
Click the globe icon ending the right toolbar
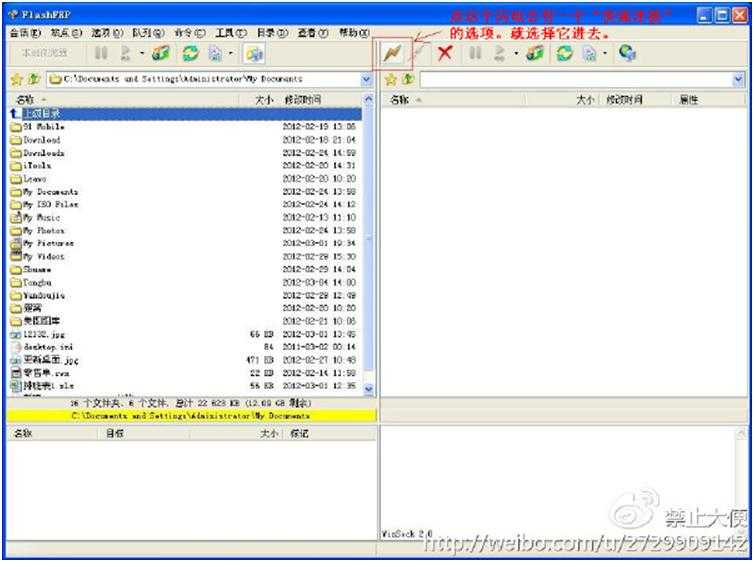point(628,52)
